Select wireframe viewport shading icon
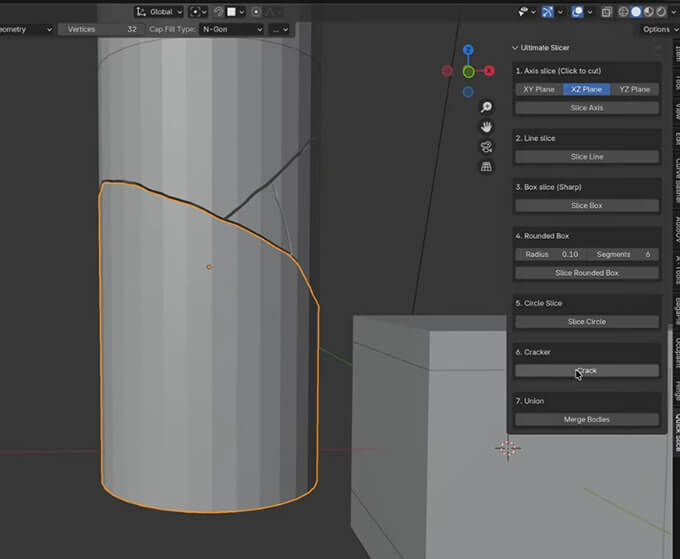 coord(623,12)
